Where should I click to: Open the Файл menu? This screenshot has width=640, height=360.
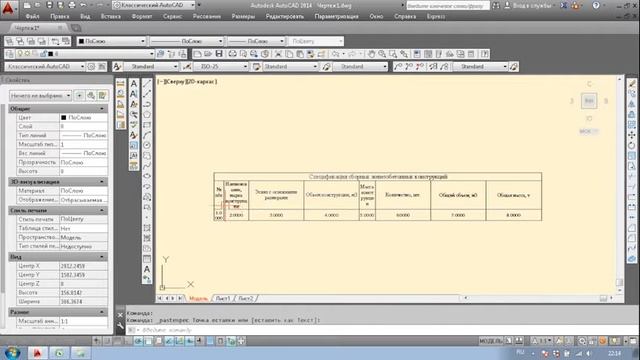[x=33, y=16]
